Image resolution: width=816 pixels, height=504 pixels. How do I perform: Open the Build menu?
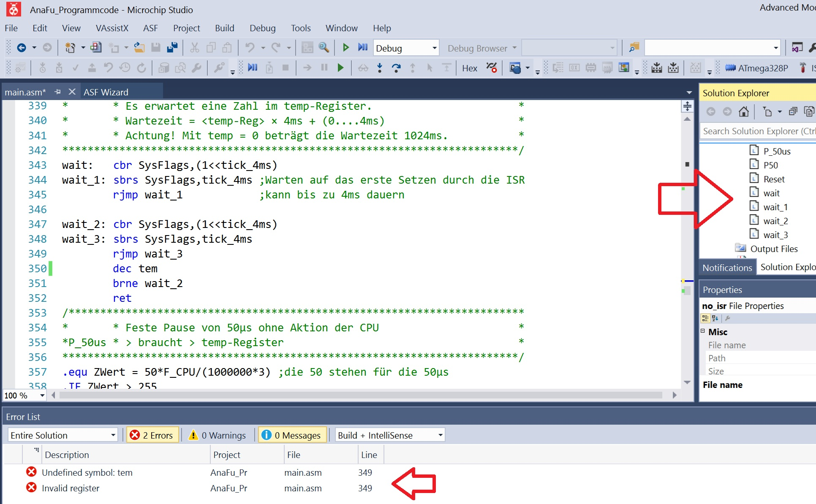pyautogui.click(x=224, y=28)
